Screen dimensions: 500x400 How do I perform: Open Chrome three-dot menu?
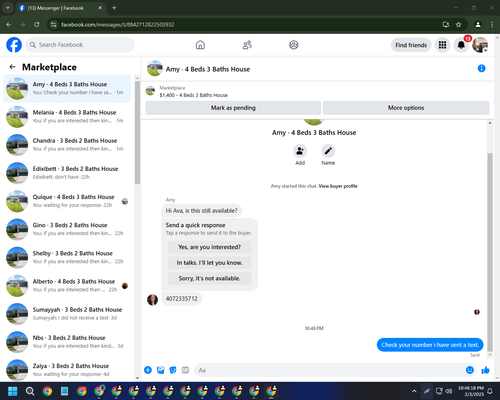point(492,24)
